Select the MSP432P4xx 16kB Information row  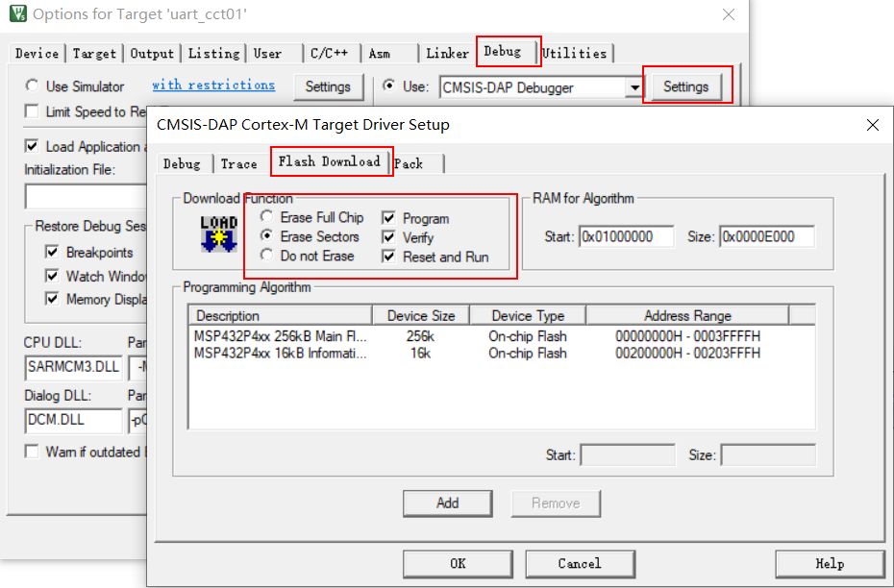502,354
